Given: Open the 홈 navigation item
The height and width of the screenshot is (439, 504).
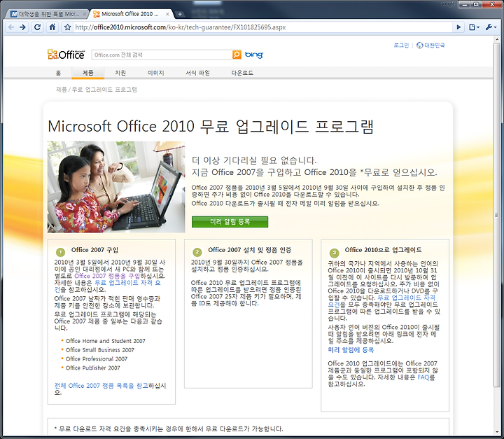Looking at the screenshot, I should click(58, 73).
